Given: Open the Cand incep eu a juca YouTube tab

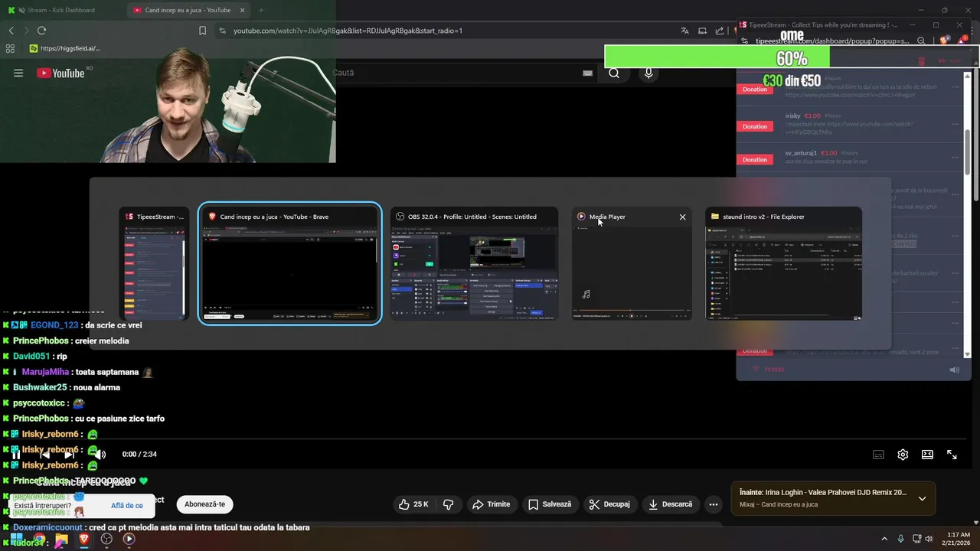Looking at the screenshot, I should pyautogui.click(x=188, y=10).
